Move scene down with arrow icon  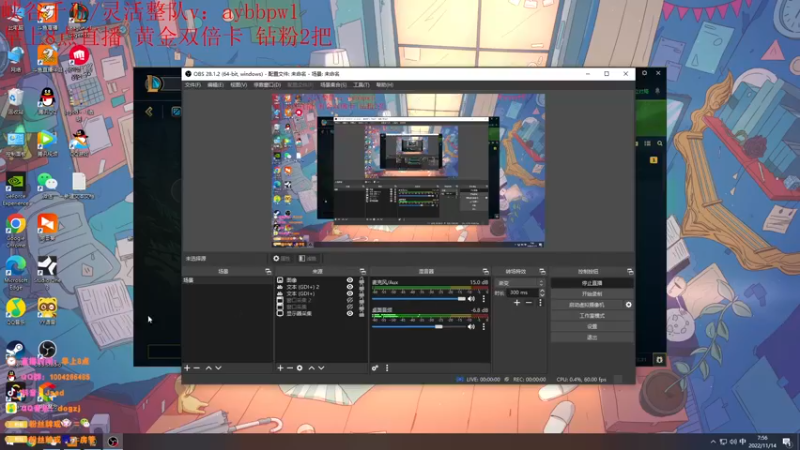pyautogui.click(x=218, y=368)
